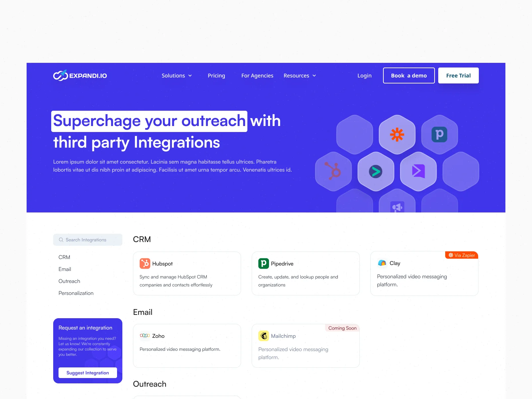The image size is (532, 399).
Task: Click the Login link
Action: 364,75
